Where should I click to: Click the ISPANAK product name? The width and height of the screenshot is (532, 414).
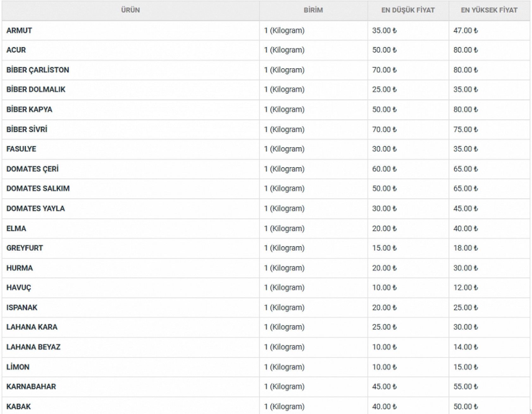tap(22, 307)
